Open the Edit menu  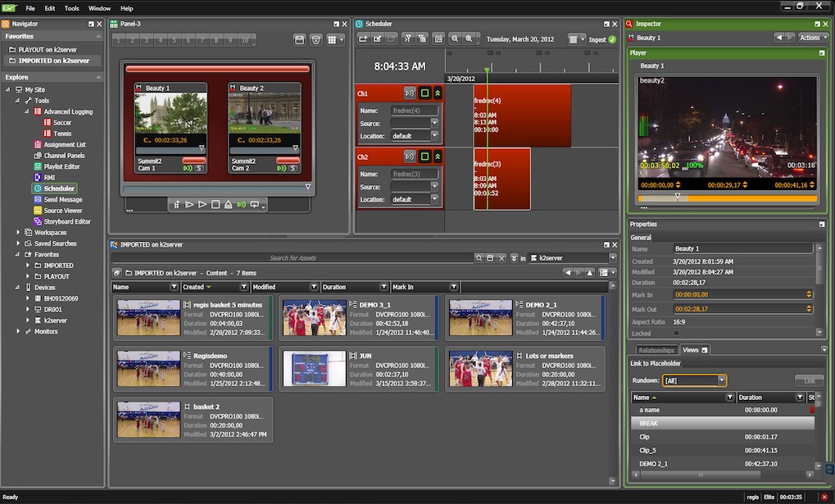[x=49, y=8]
